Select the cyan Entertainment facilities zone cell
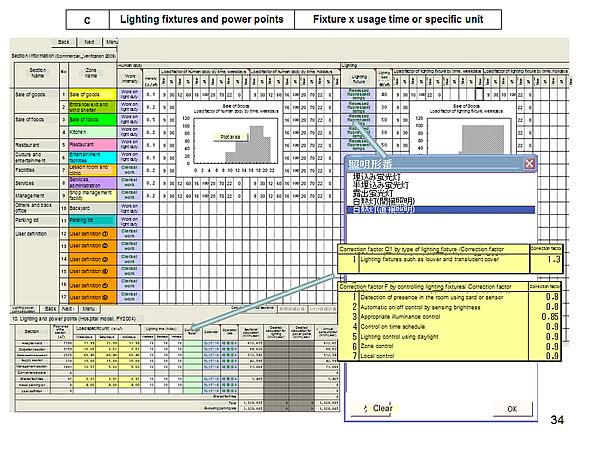 tap(92, 158)
